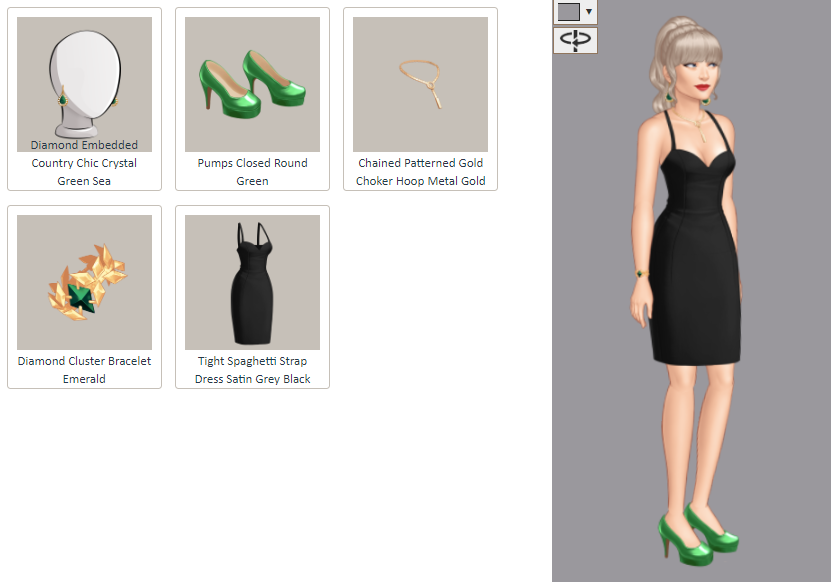Open the background color dropdown arrow

pyautogui.click(x=588, y=11)
